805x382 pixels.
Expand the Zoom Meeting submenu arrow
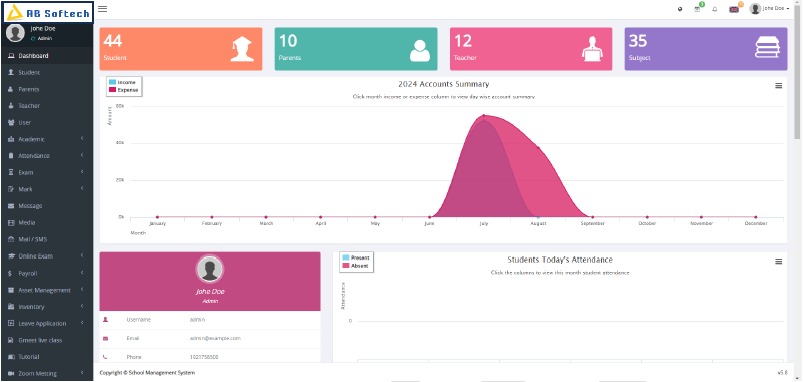pos(82,373)
